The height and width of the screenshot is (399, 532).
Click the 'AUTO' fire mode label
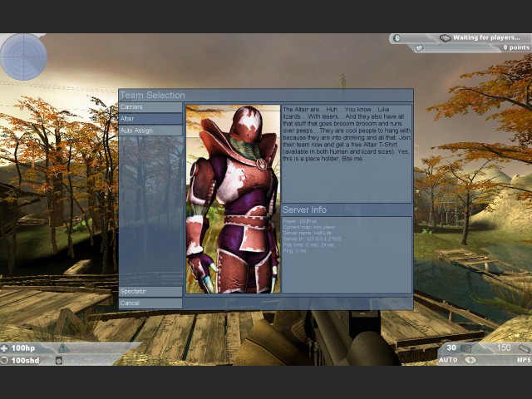[x=448, y=360]
